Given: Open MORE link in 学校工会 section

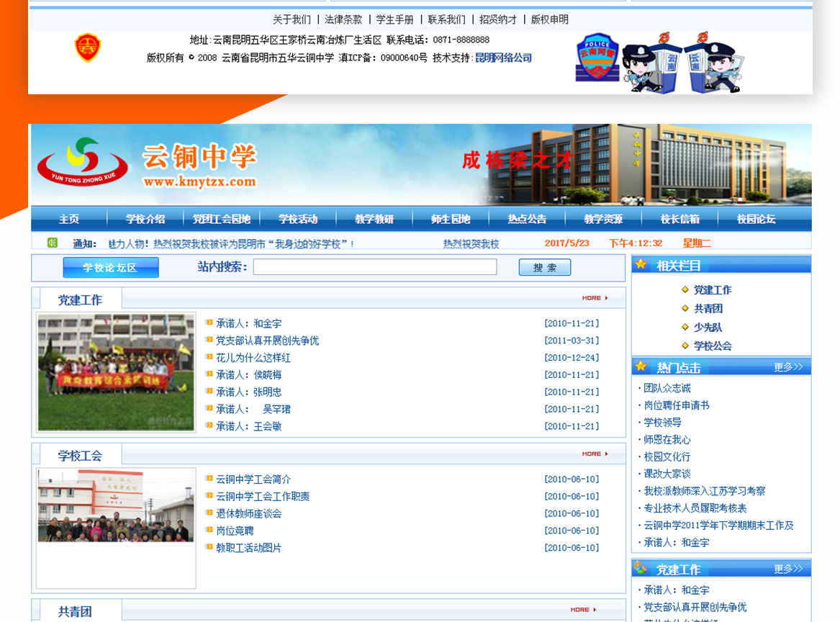Looking at the screenshot, I should tap(595, 454).
